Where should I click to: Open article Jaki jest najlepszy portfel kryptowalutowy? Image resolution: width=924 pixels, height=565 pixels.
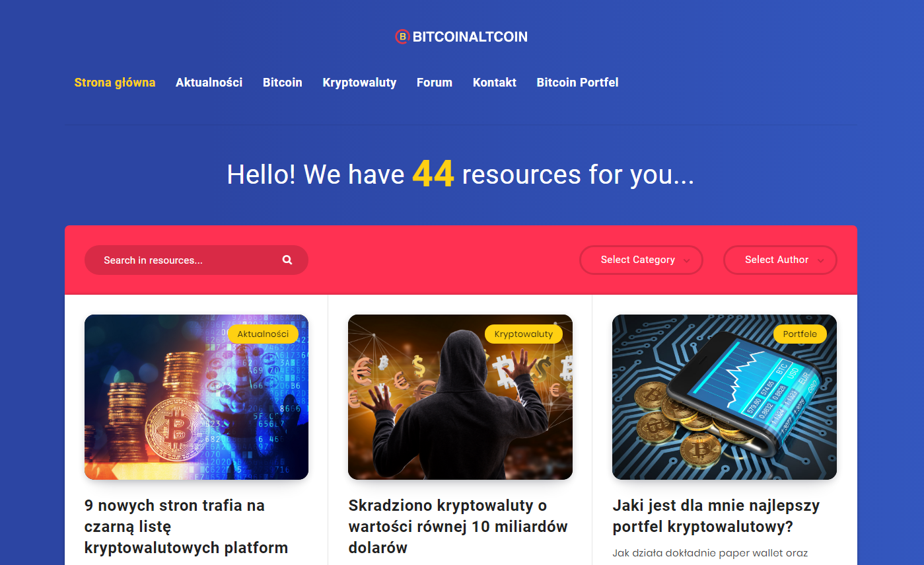click(716, 516)
